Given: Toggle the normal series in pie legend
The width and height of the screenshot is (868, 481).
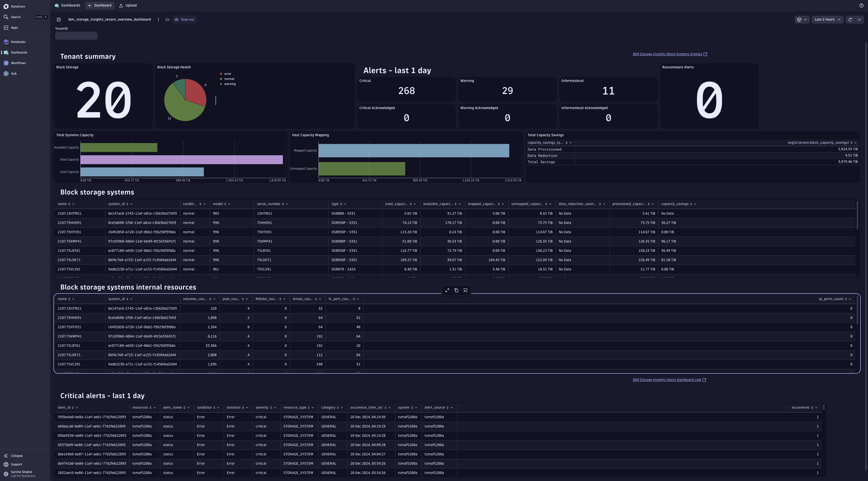Looking at the screenshot, I should pos(227,79).
